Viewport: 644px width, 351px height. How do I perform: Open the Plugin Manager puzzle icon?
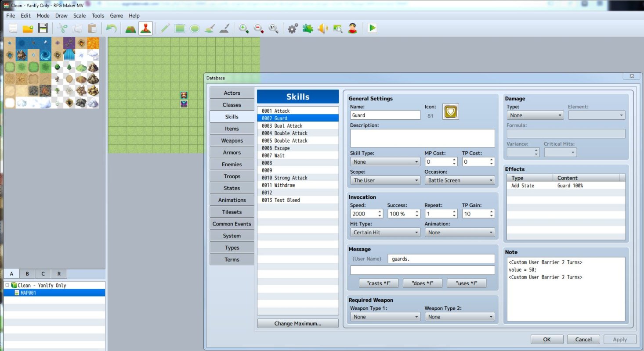(x=308, y=29)
